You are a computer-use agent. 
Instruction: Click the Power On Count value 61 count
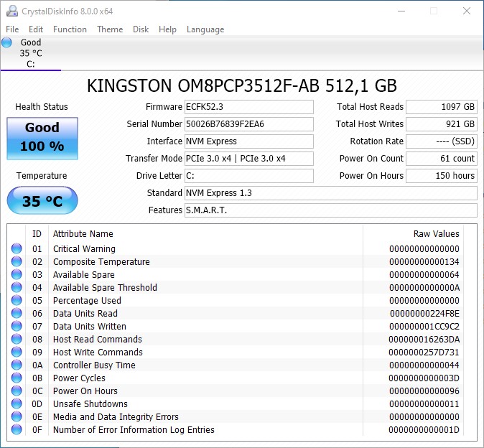pyautogui.click(x=442, y=159)
